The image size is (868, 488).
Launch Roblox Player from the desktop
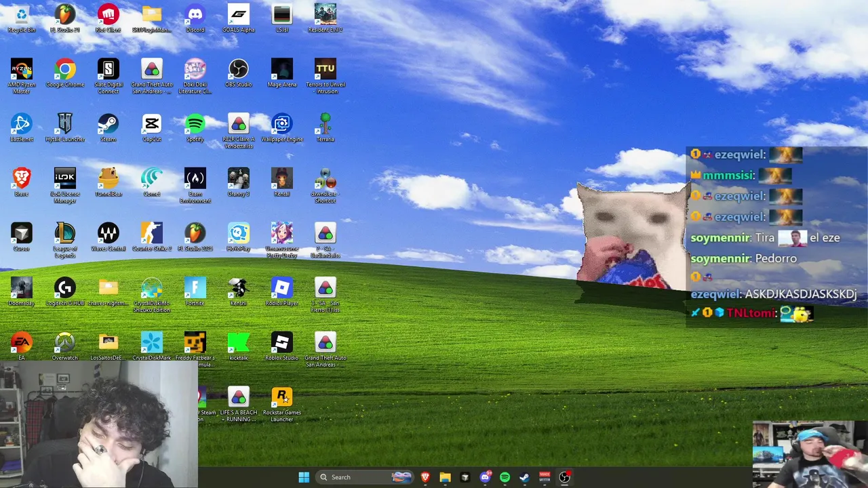click(x=281, y=292)
